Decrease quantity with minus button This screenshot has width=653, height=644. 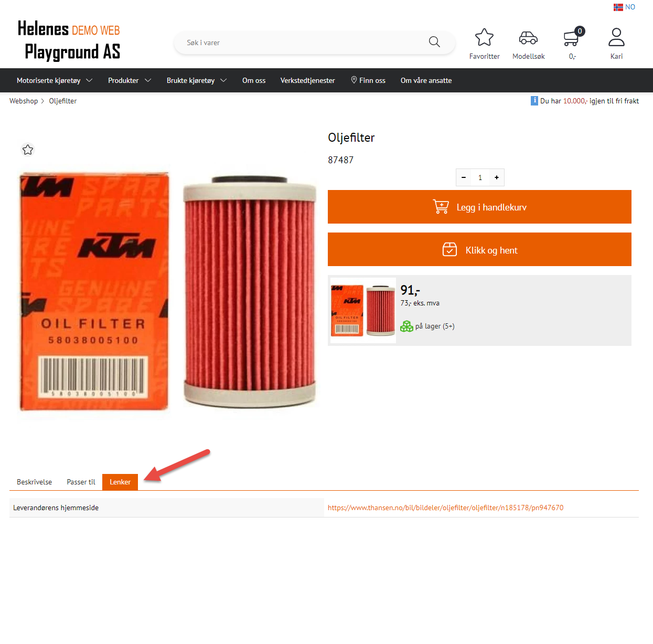(464, 177)
